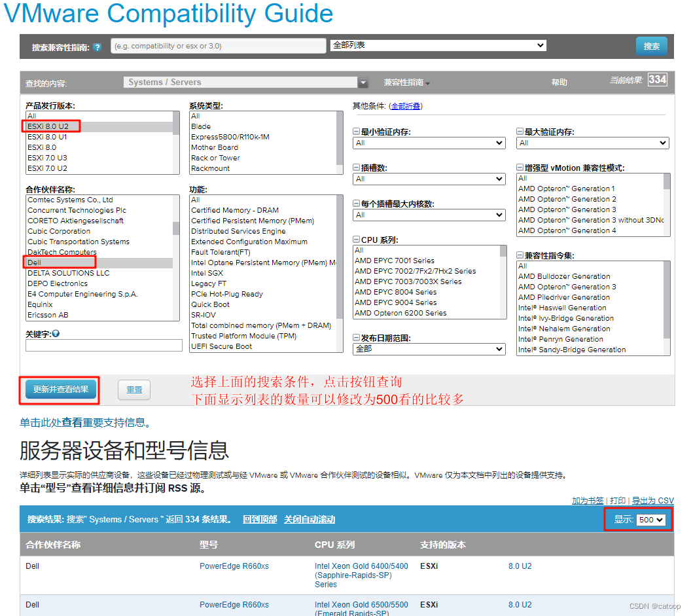Select Fault Tolerant(FT) feature

coord(262,252)
